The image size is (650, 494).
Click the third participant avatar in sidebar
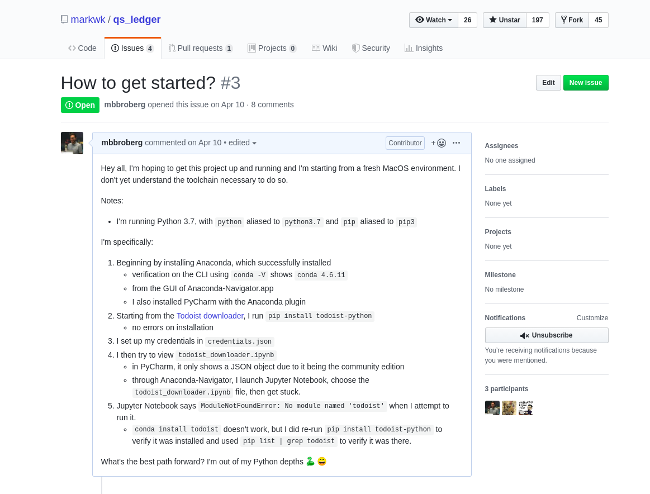526,408
